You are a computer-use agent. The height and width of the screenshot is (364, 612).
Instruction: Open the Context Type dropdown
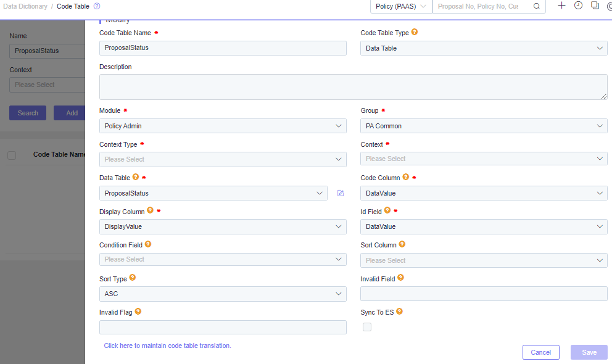[x=223, y=159]
